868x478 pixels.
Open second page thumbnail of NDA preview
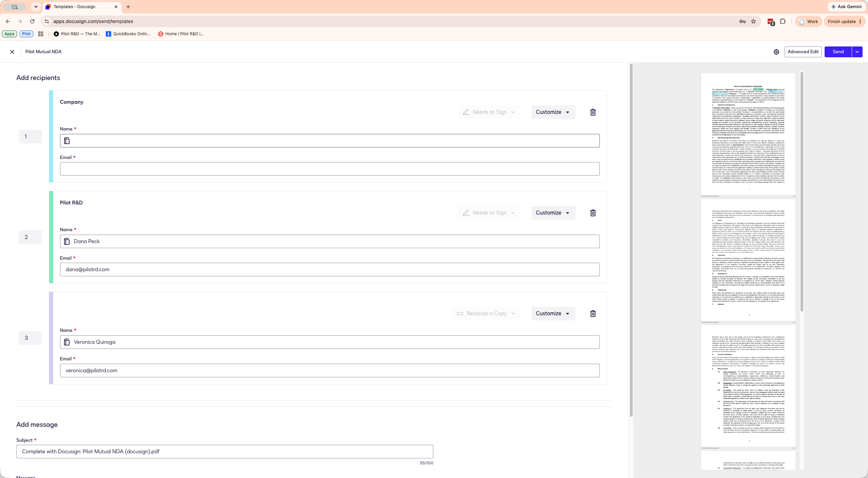pos(748,260)
